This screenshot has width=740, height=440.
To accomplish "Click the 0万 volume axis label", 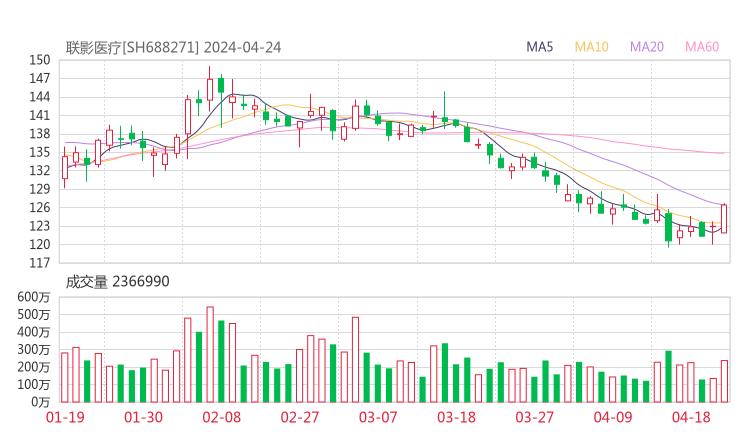I will 41,402.
